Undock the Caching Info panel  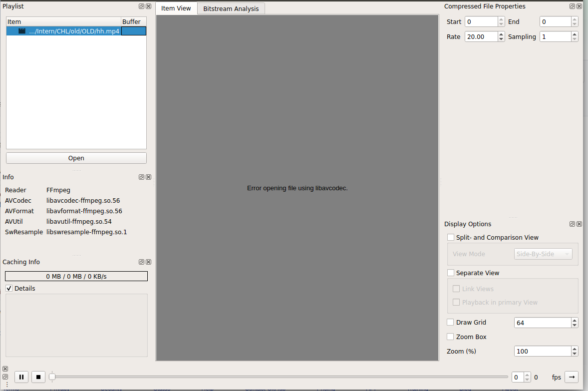click(141, 262)
